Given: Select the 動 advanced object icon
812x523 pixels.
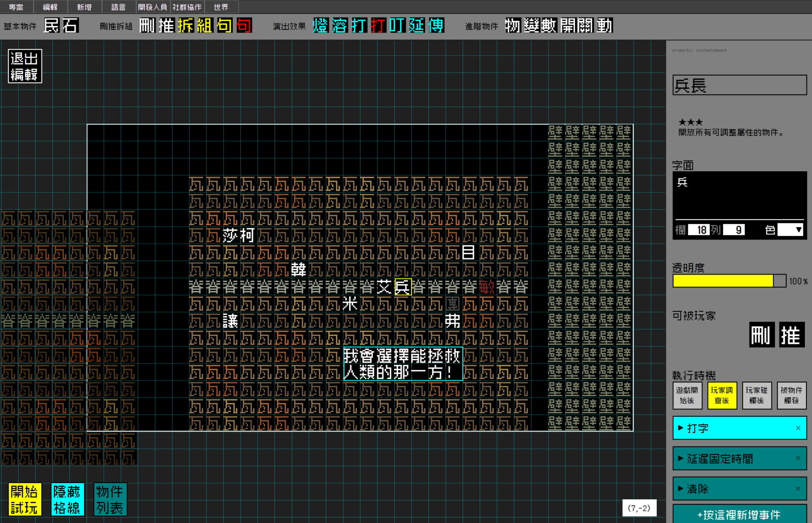Looking at the screenshot, I should (x=604, y=26).
